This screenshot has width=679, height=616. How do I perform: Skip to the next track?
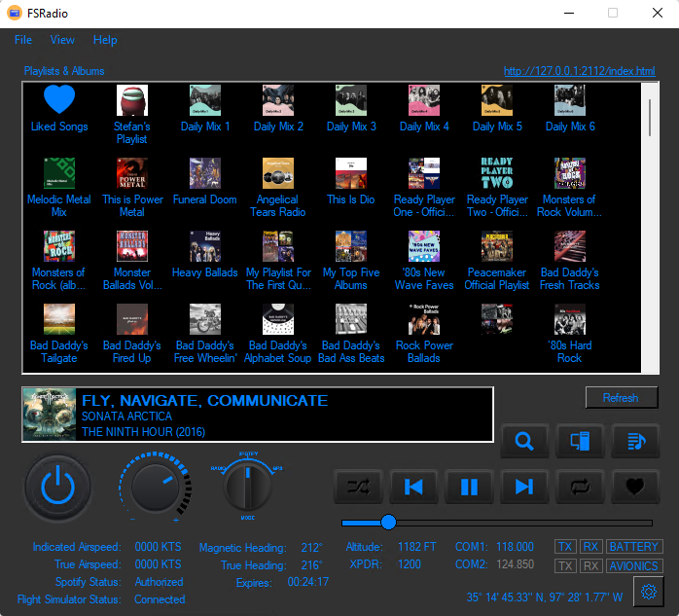click(x=524, y=487)
